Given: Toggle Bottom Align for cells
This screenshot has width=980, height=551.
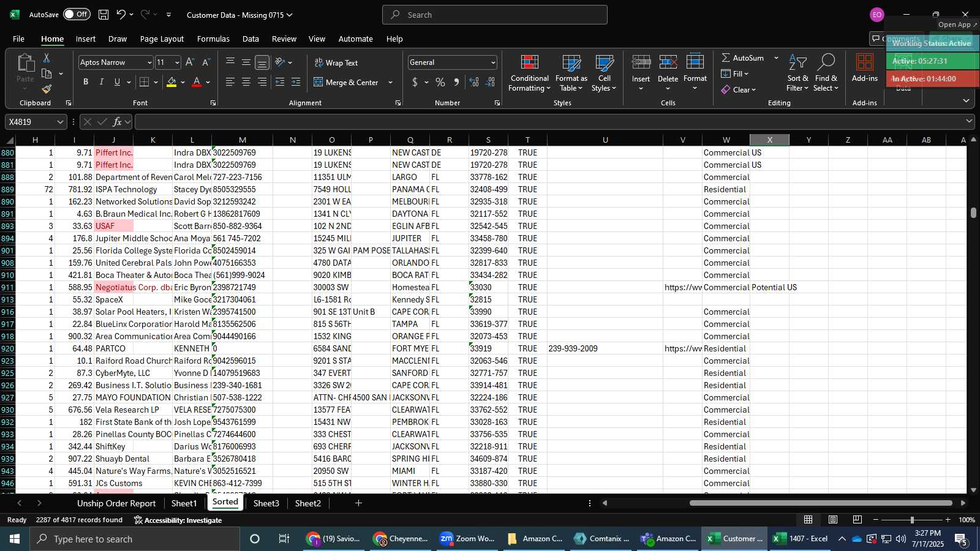Looking at the screenshot, I should pyautogui.click(x=262, y=62).
